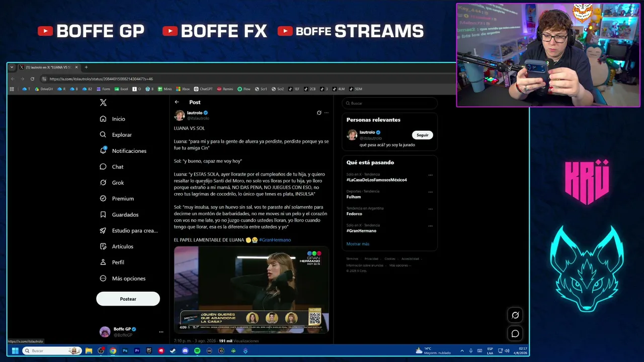Open a new browser tab

86,67
